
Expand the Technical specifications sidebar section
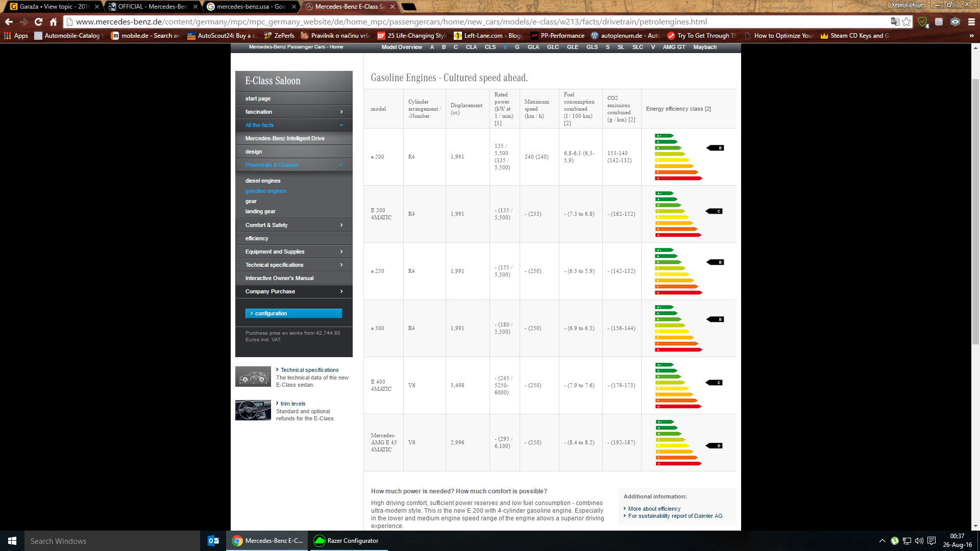pos(294,265)
